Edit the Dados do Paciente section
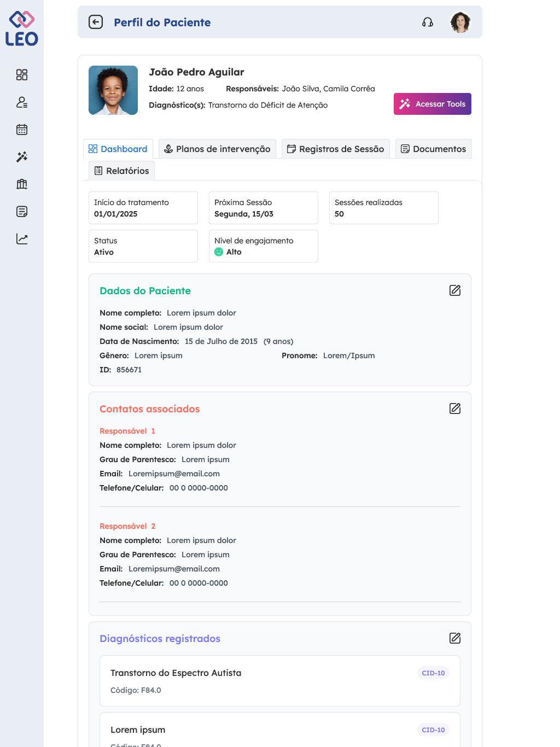The width and height of the screenshot is (560, 747). click(x=455, y=290)
